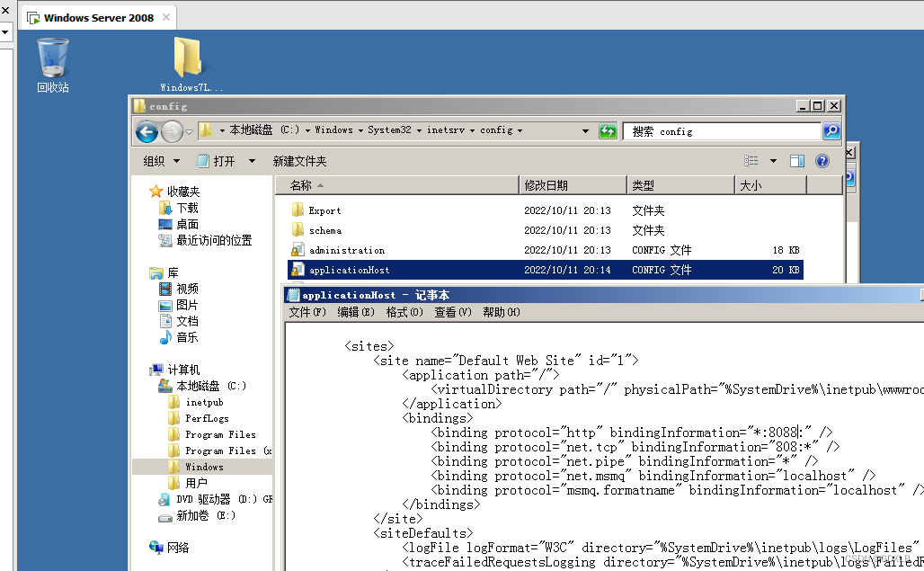Sort by 大小 column header
924x571 pixels.
coord(770,185)
